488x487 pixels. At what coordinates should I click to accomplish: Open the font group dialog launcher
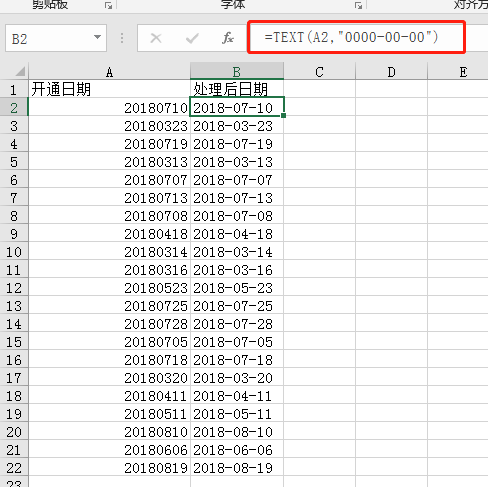tap(358, 5)
